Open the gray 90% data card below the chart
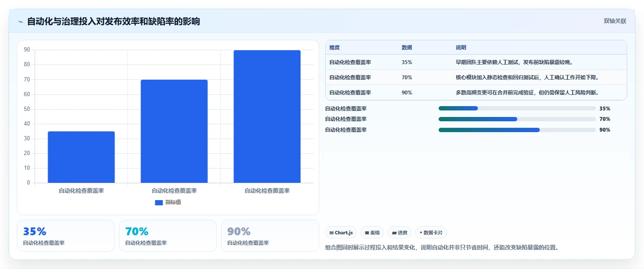Viewport: 644px width, 269px height. [270, 236]
